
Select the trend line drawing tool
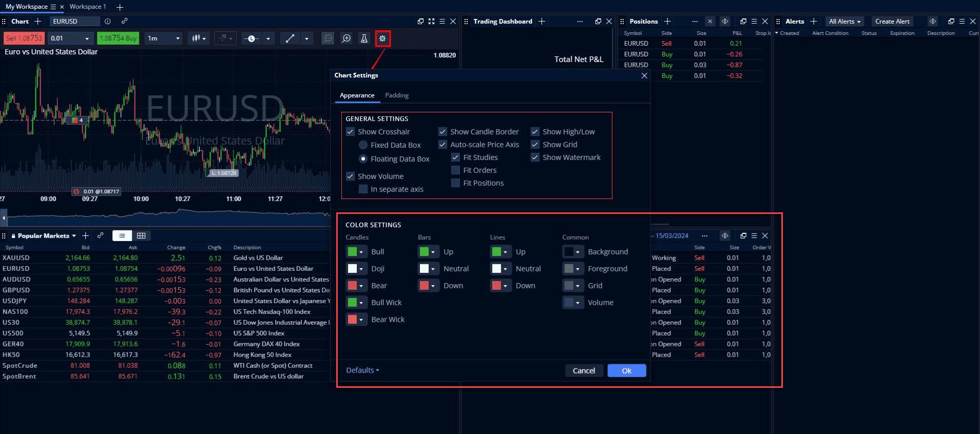click(290, 38)
